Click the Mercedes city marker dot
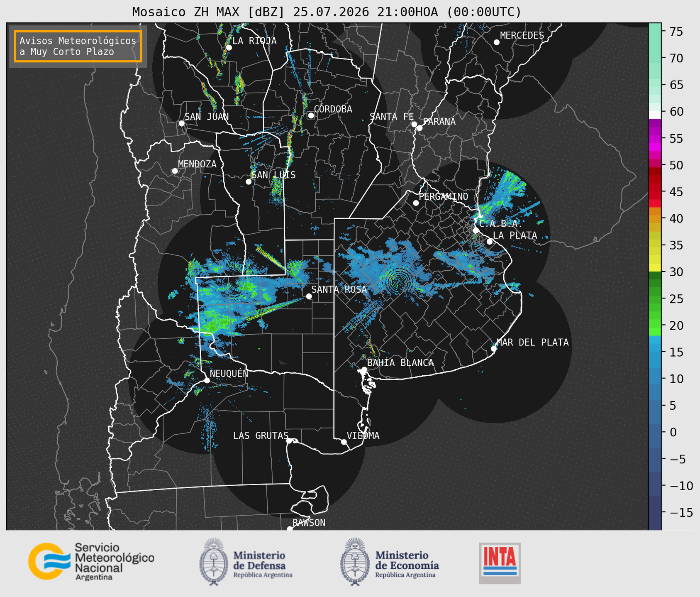700x597 pixels. coord(496,42)
